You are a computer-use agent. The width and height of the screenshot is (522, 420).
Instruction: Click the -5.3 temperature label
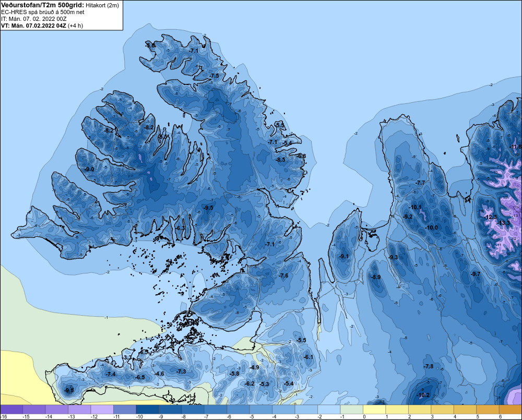click(x=264, y=385)
